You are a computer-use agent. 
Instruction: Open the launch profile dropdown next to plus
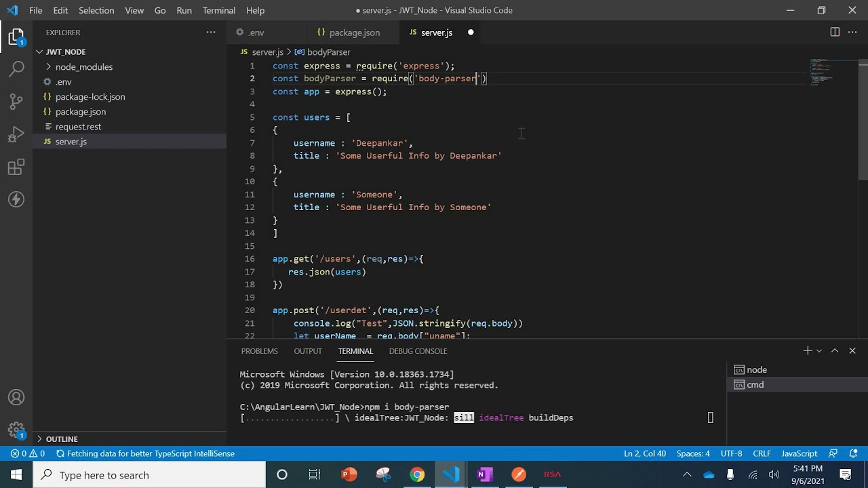[x=819, y=351]
